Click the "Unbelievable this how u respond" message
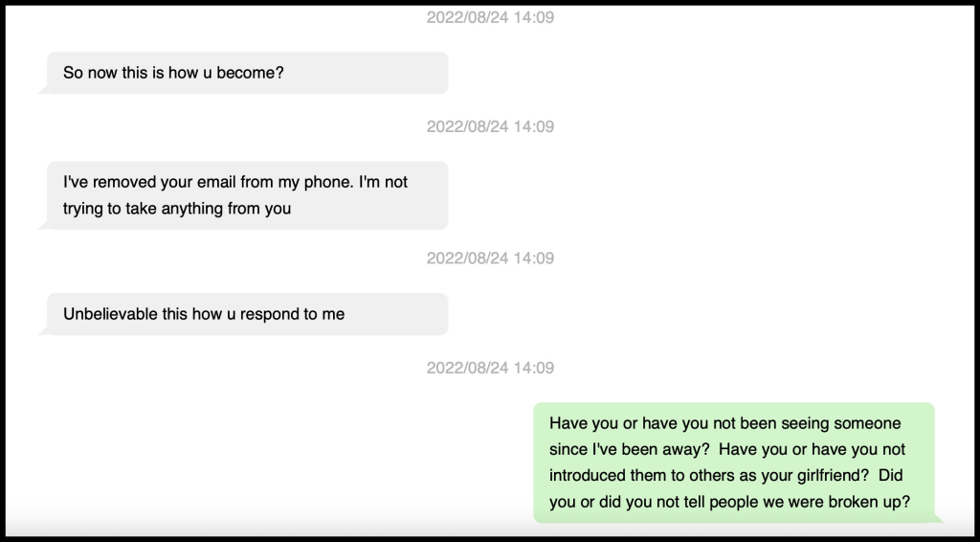The height and width of the screenshot is (542, 980). tap(204, 314)
